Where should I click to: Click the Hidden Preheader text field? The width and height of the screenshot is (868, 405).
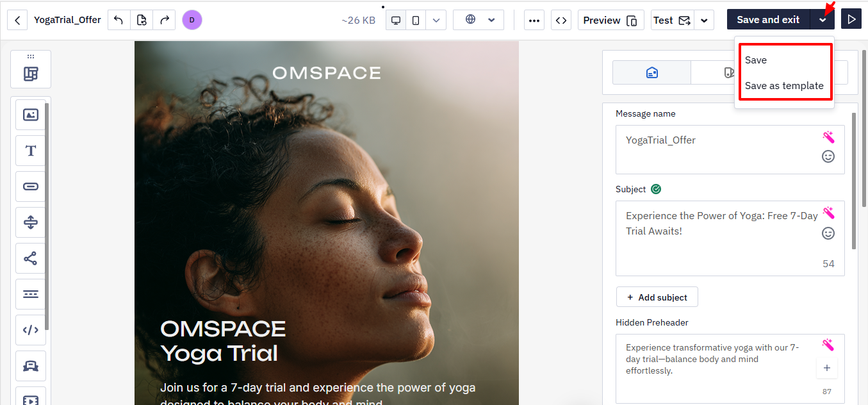tap(730, 368)
